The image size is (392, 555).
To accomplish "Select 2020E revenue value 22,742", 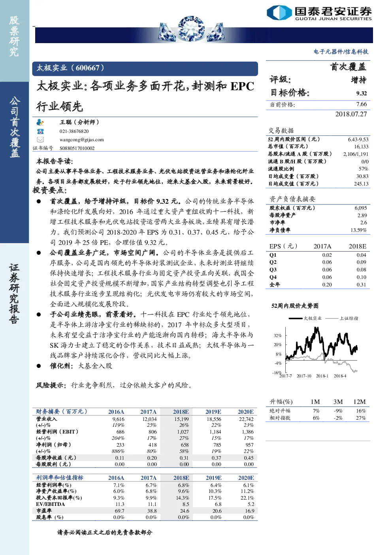I will pos(246,419).
